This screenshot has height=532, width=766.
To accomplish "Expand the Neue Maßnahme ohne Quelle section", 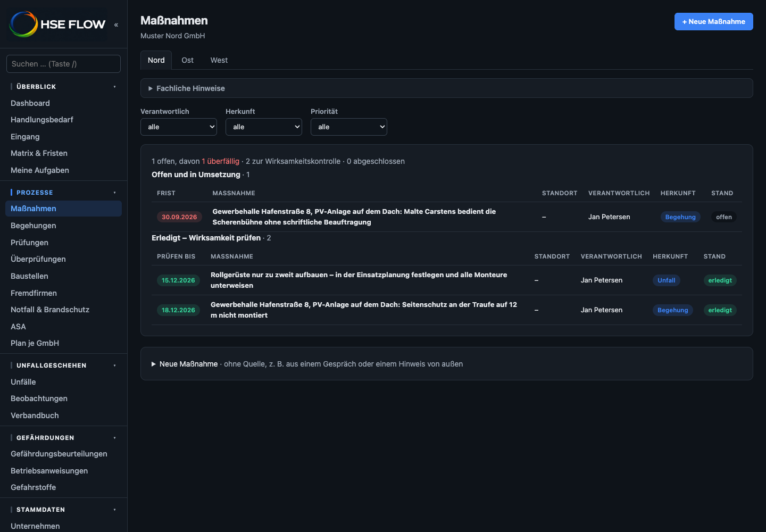I will pyautogui.click(x=447, y=364).
